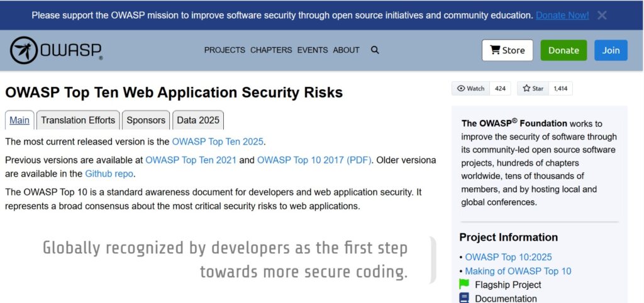
Task: Click the blue Join button
Action: [611, 50]
